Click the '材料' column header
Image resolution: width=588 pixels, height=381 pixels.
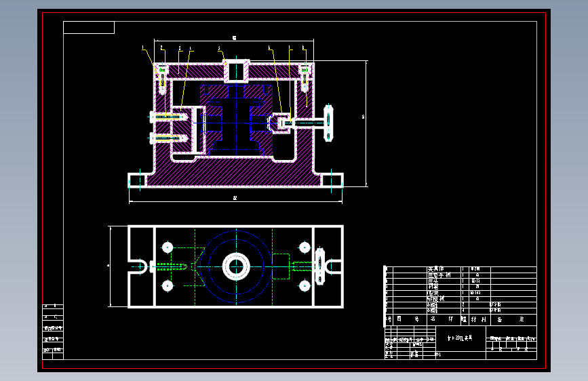pyautogui.click(x=479, y=319)
